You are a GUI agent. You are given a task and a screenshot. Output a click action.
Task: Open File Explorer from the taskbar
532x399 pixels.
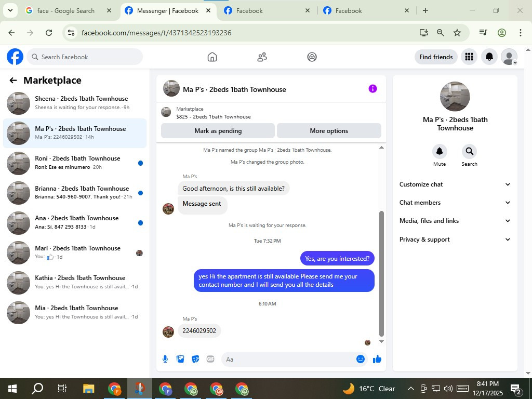[88, 389]
